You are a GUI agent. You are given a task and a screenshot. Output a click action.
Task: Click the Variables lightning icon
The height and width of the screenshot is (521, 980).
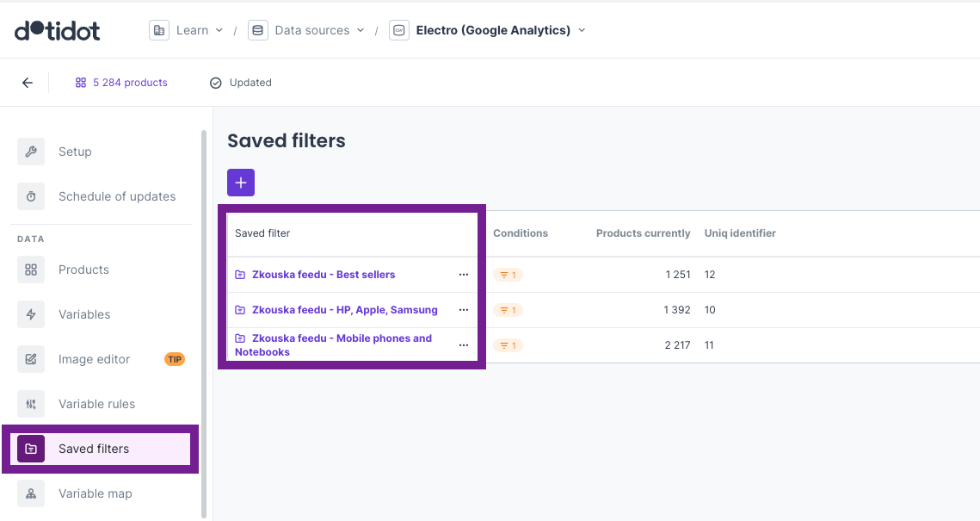[x=31, y=314]
